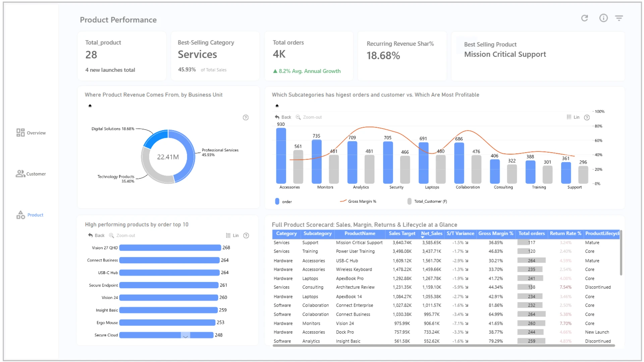Click the scroll chevron on the Secure Cloud bar
Screen dimensions: 644x362
pos(185,336)
